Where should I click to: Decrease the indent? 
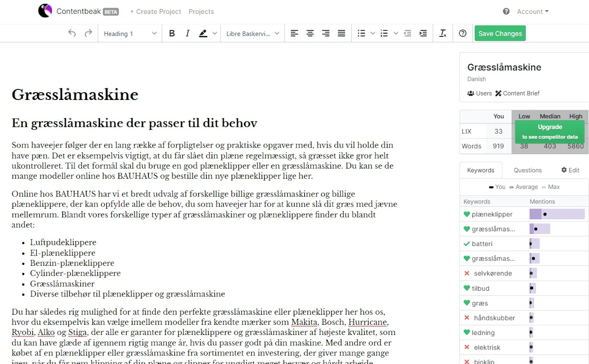point(407,34)
